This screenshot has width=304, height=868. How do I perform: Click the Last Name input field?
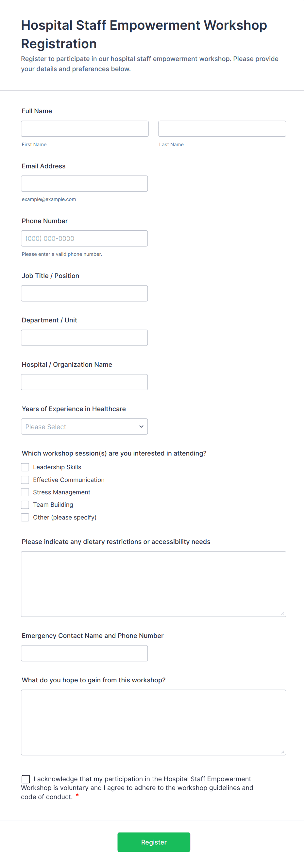[222, 129]
